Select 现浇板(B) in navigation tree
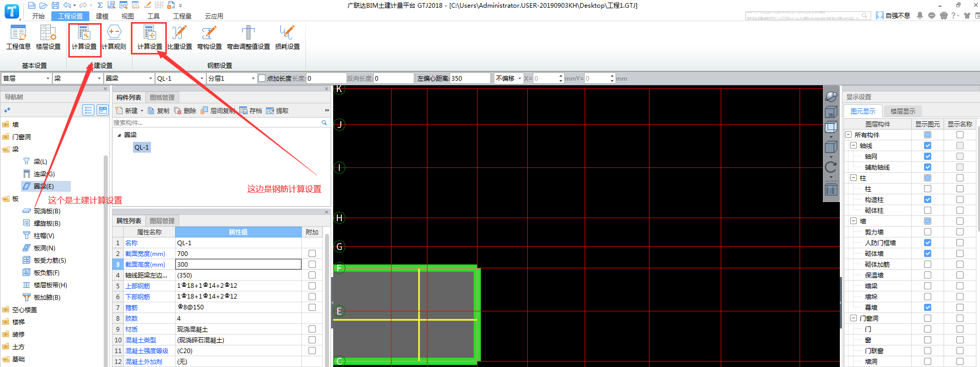980x367 pixels. [47, 211]
